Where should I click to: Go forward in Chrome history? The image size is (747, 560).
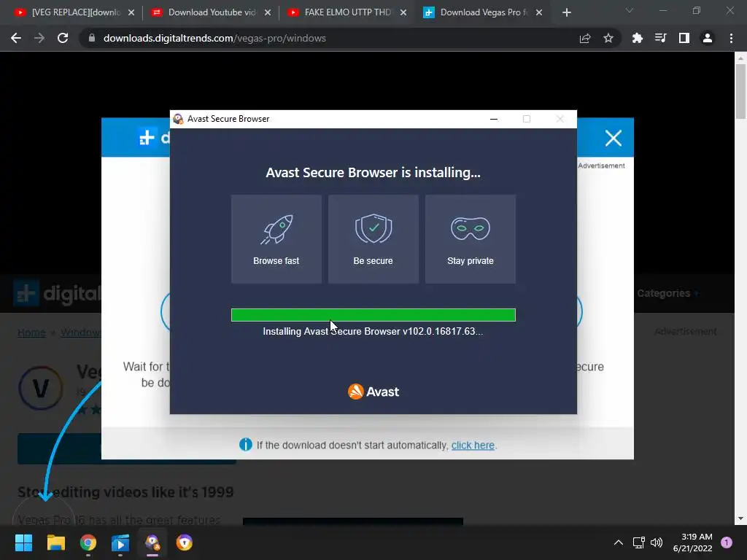(x=39, y=38)
